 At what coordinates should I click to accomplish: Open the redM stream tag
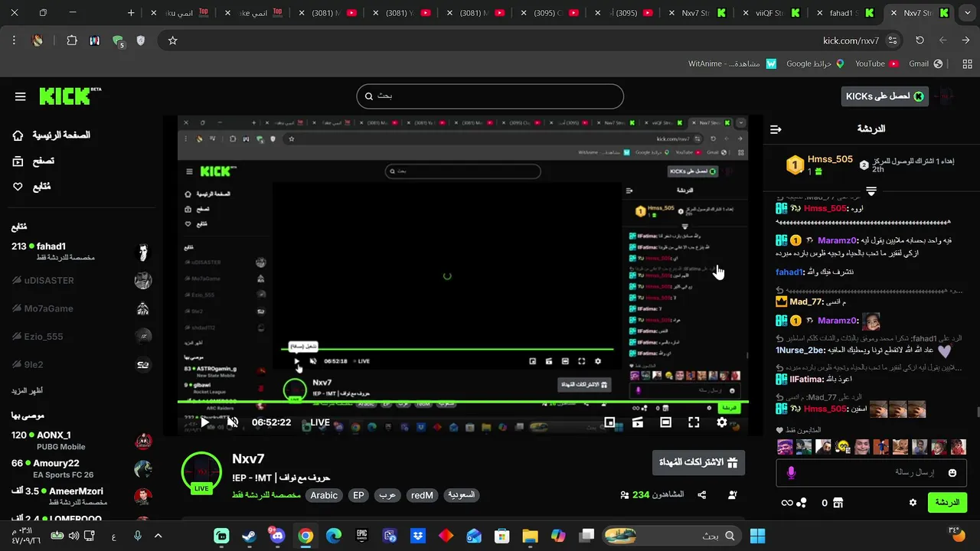click(422, 495)
